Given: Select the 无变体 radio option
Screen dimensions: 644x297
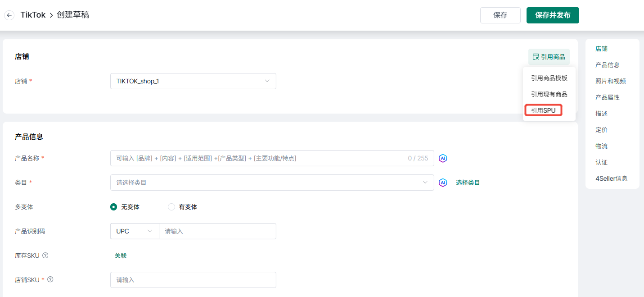Looking at the screenshot, I should click(x=125, y=207).
